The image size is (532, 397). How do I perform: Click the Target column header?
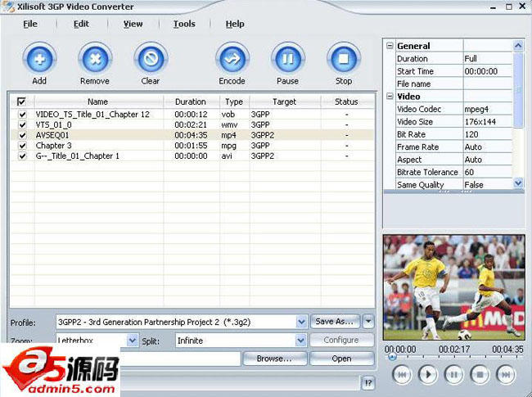coord(284,102)
